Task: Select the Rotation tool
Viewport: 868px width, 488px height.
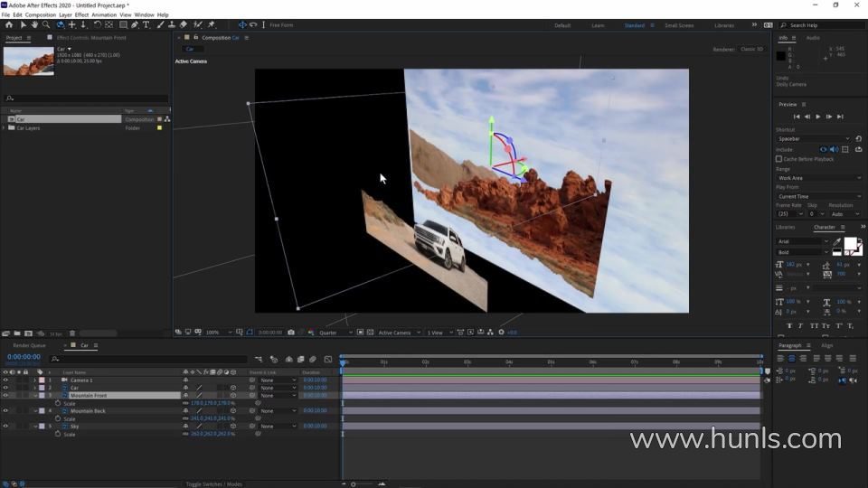Action: 97,24
